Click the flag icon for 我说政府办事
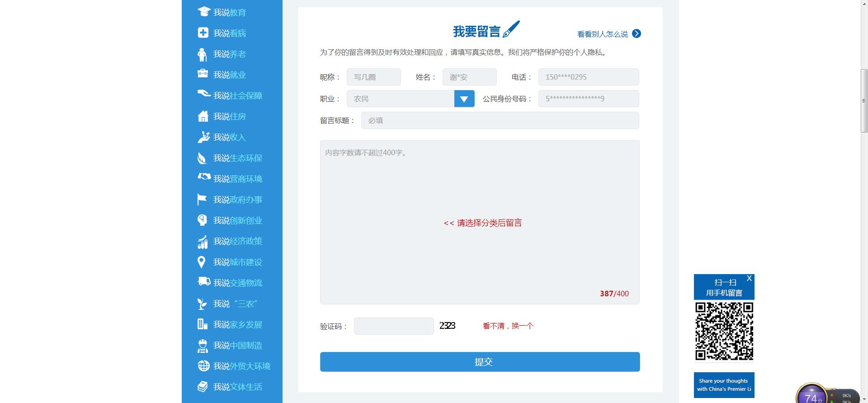The height and width of the screenshot is (403, 868). (x=202, y=199)
